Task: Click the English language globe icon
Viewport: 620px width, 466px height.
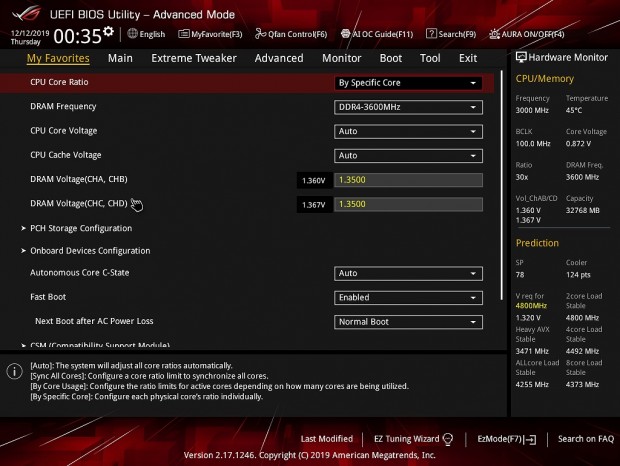Action: [132, 34]
